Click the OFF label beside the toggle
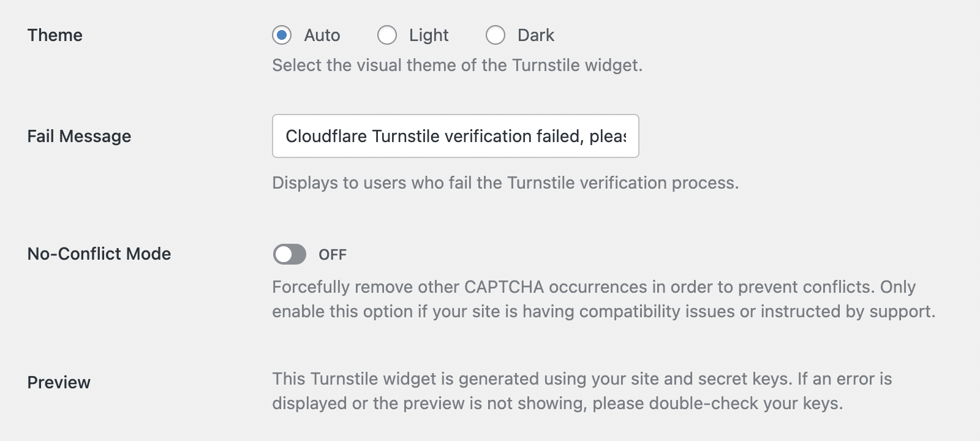Screen dimensions: 980x441 pyautogui.click(x=333, y=255)
